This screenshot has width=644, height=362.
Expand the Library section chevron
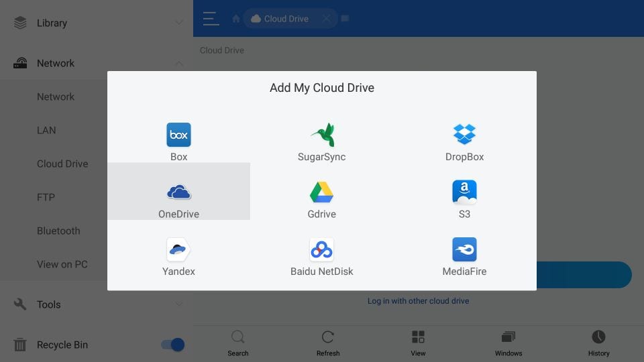(178, 23)
